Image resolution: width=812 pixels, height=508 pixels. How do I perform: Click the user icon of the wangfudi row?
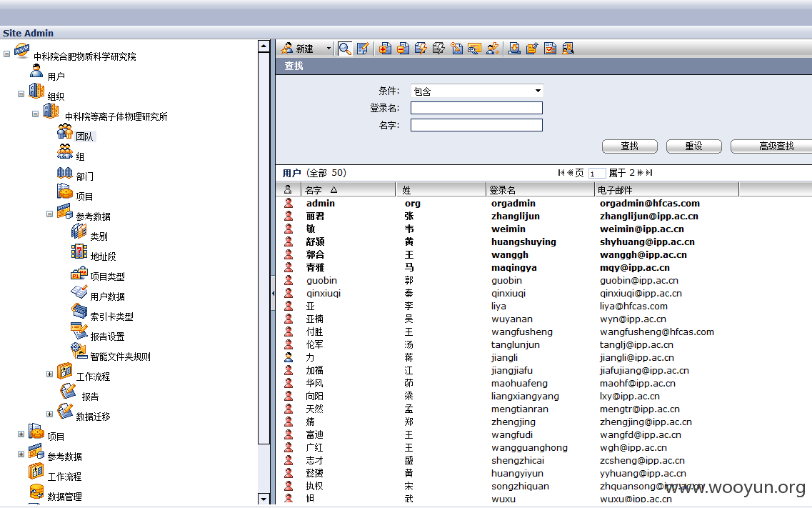(x=289, y=435)
